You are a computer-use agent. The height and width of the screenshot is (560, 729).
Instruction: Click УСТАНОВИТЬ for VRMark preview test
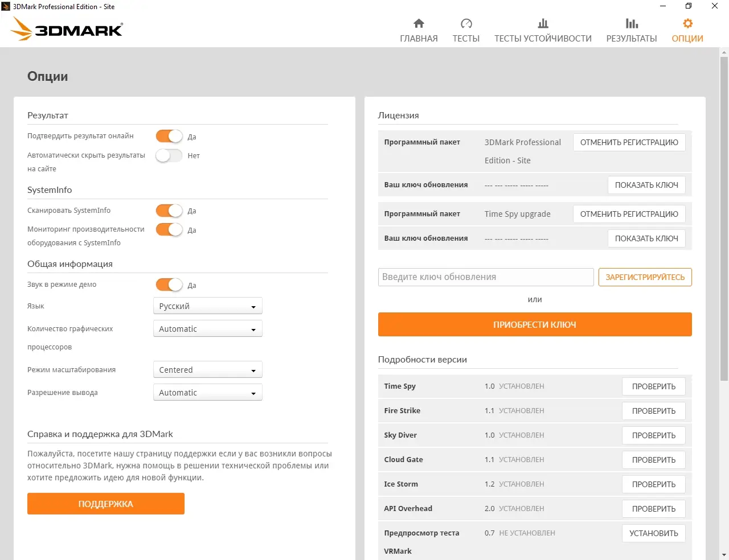tap(654, 533)
